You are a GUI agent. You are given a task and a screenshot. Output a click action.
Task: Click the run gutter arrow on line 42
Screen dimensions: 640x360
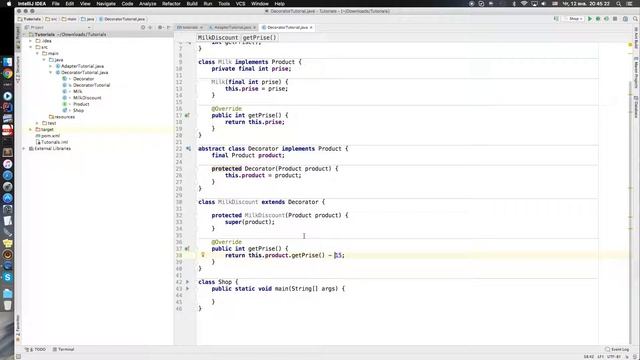coord(187,282)
